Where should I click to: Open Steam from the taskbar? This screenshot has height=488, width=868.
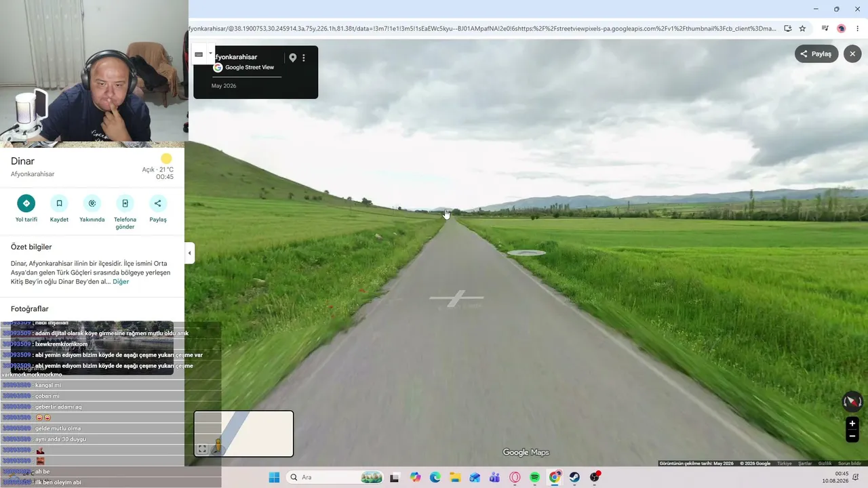574,477
